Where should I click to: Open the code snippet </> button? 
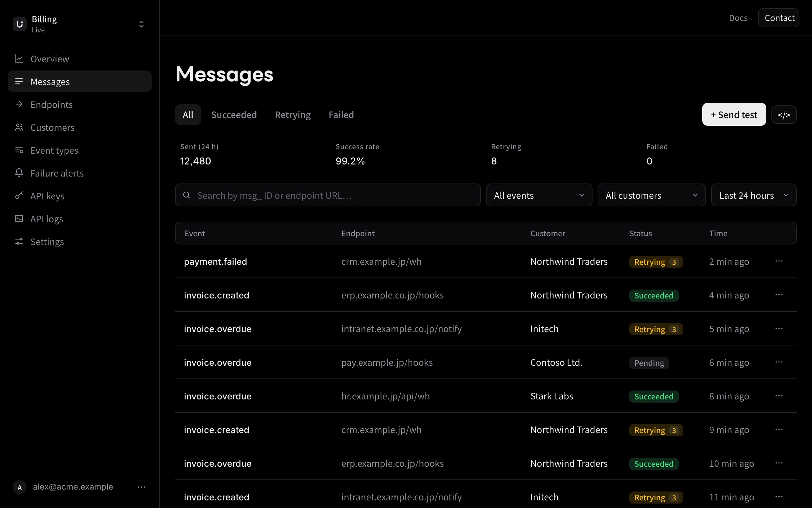point(784,115)
